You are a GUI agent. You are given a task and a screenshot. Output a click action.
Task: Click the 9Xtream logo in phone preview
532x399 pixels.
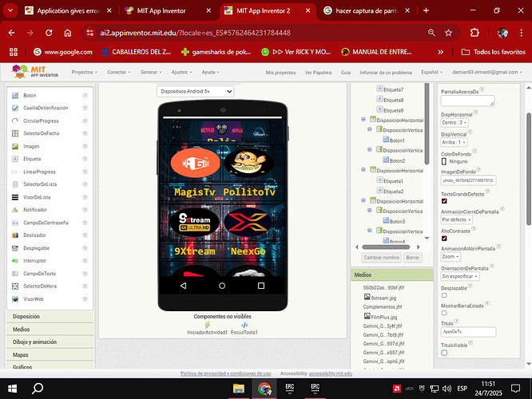[x=194, y=223]
